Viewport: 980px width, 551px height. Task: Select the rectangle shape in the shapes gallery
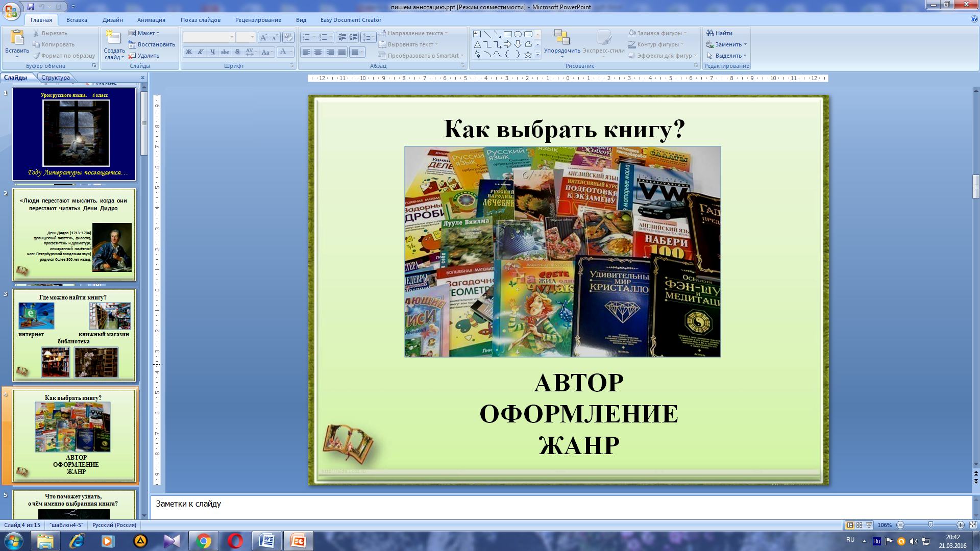pos(507,34)
